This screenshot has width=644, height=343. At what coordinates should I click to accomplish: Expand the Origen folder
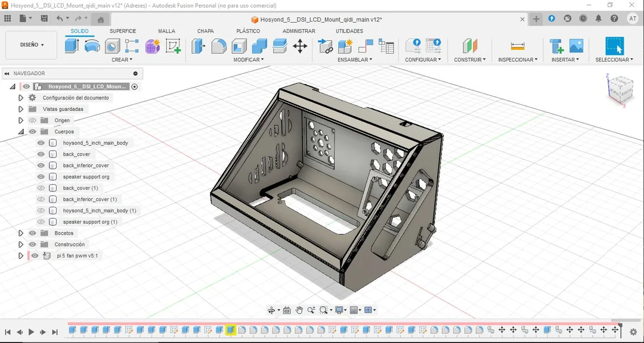click(21, 120)
